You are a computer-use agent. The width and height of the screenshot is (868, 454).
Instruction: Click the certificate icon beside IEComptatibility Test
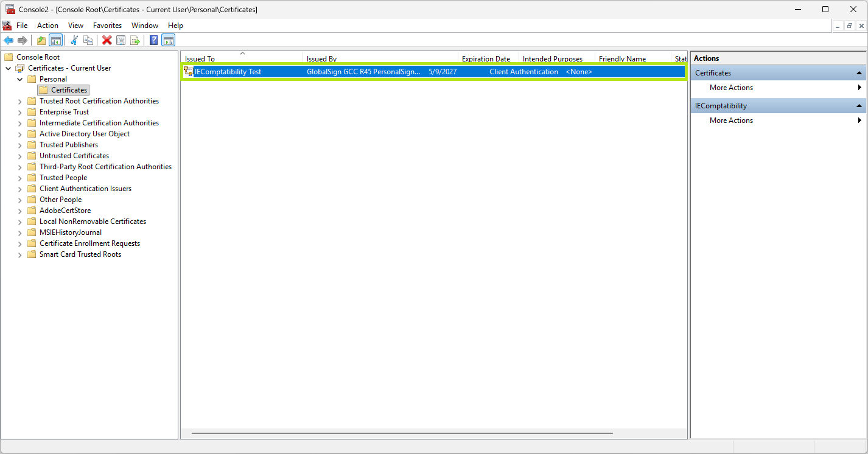coord(189,72)
